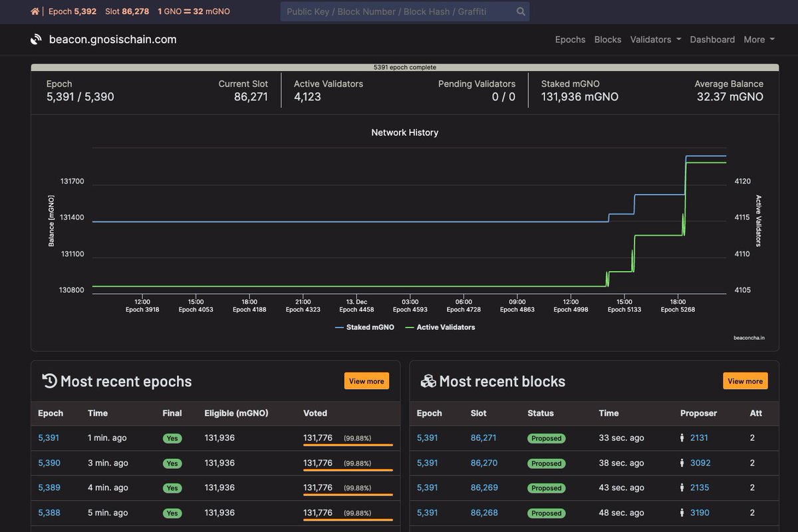This screenshot has width=798, height=532.
Task: Click epoch 5,392 in the top bar
Action: pyautogui.click(x=72, y=11)
